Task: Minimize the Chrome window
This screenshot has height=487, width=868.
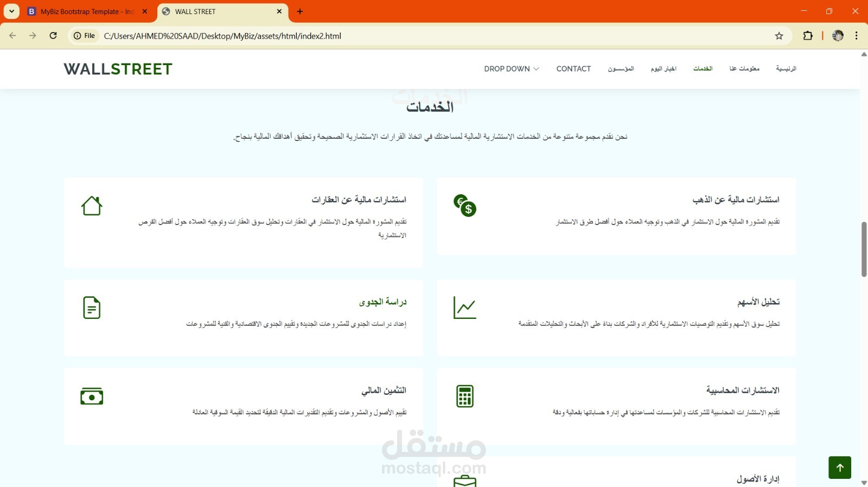Action: [804, 11]
